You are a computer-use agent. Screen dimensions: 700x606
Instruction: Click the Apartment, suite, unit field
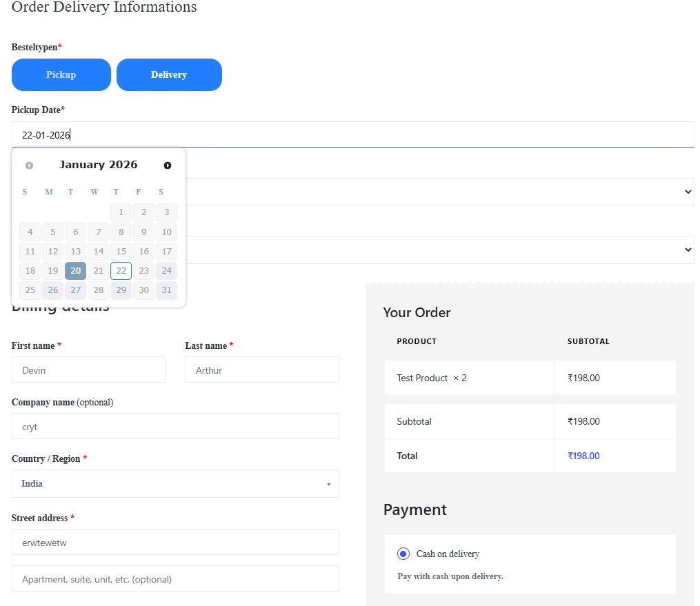175,578
